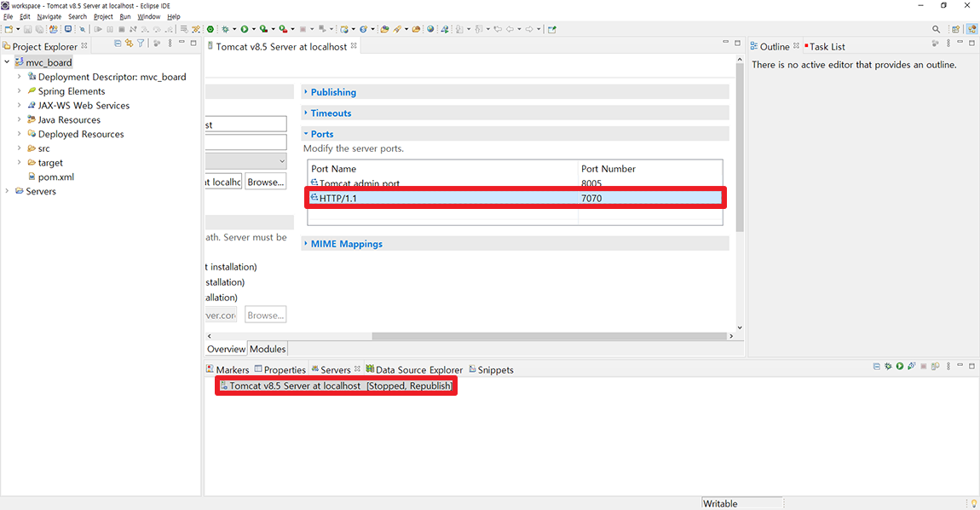Viewport: 980px width, 510px height.
Task: Click the red Stop server icon in Servers view
Action: click(924, 366)
